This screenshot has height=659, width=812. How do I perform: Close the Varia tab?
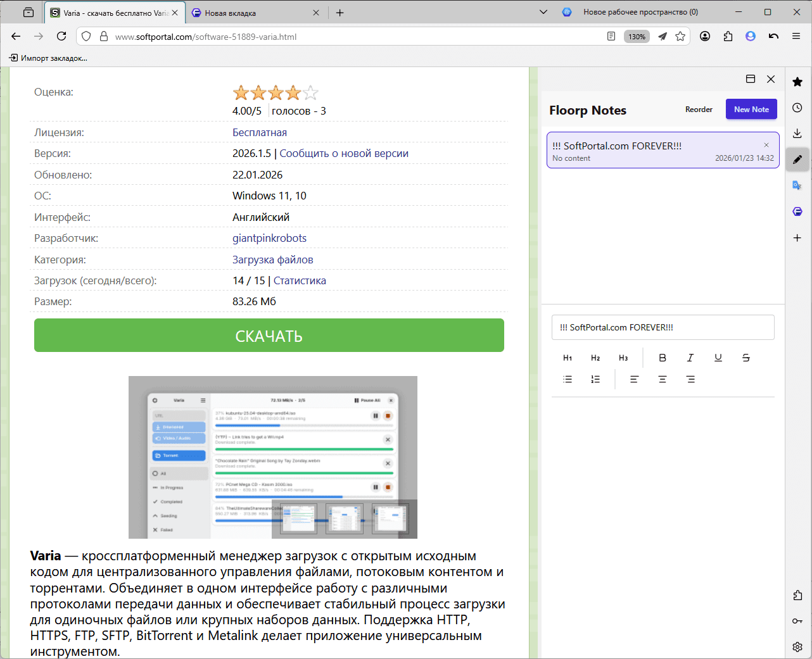coord(175,13)
